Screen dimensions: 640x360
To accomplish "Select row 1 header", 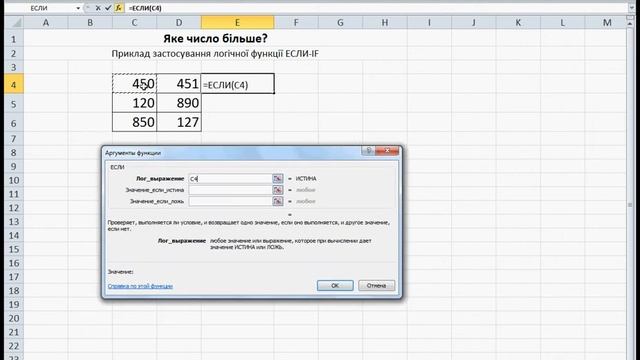I will click(x=14, y=39).
